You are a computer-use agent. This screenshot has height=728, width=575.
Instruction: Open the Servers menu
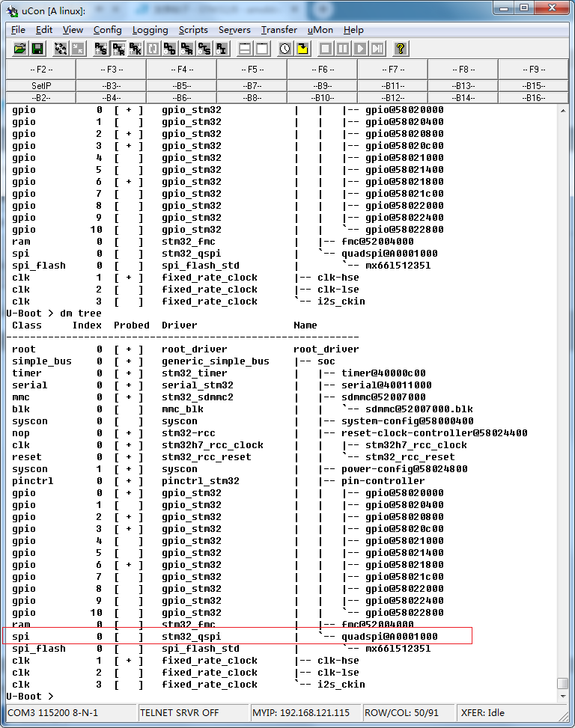[234, 30]
